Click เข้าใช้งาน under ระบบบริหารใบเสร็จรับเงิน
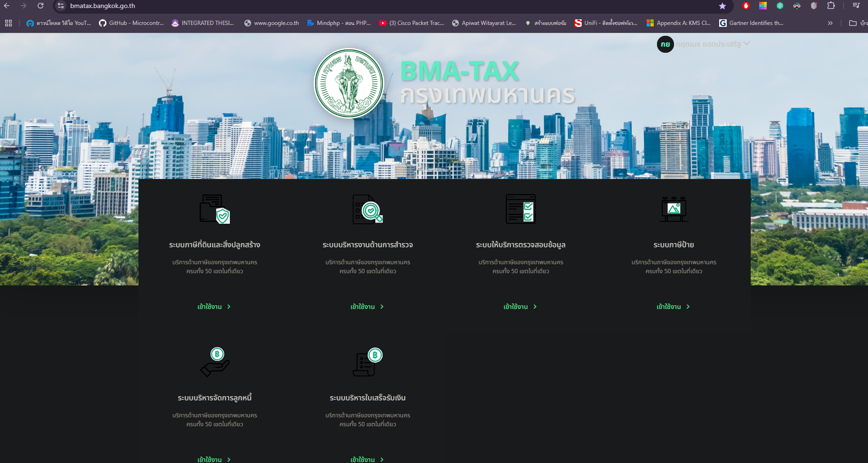The width and height of the screenshot is (868, 463). click(x=367, y=460)
